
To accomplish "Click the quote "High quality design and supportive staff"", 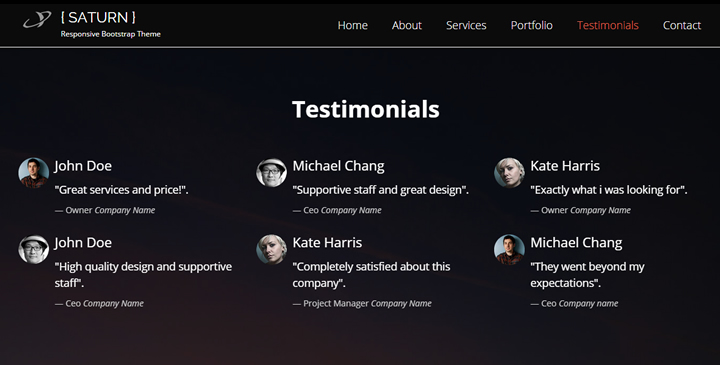I will 143,275.
